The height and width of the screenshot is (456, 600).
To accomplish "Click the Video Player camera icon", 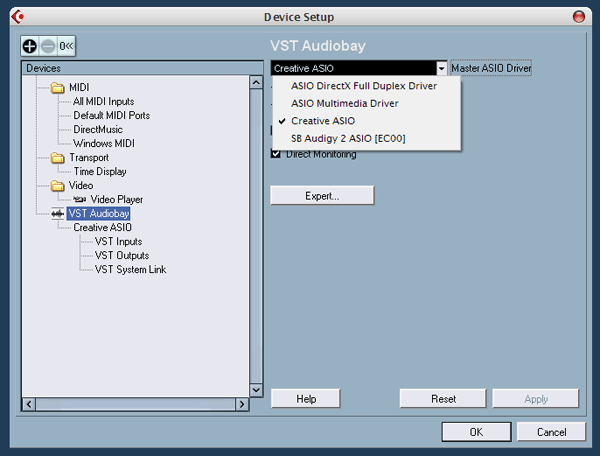I will [80, 200].
